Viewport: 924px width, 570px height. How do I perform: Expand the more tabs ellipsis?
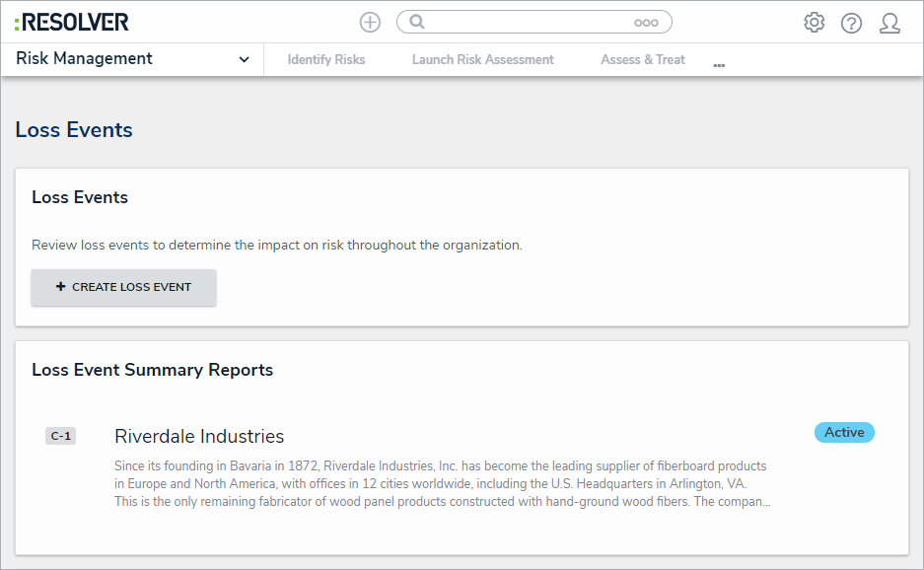click(x=719, y=65)
